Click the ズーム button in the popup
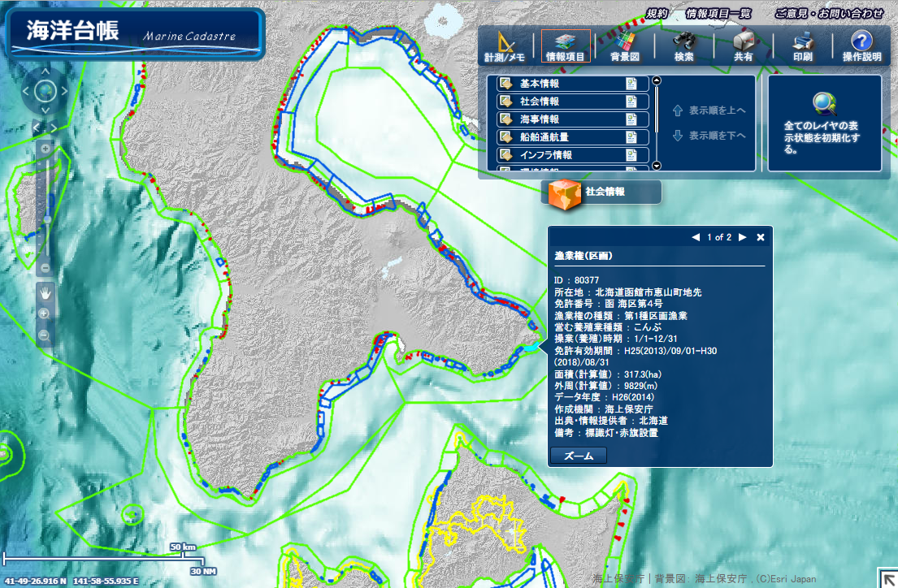 [x=579, y=456]
